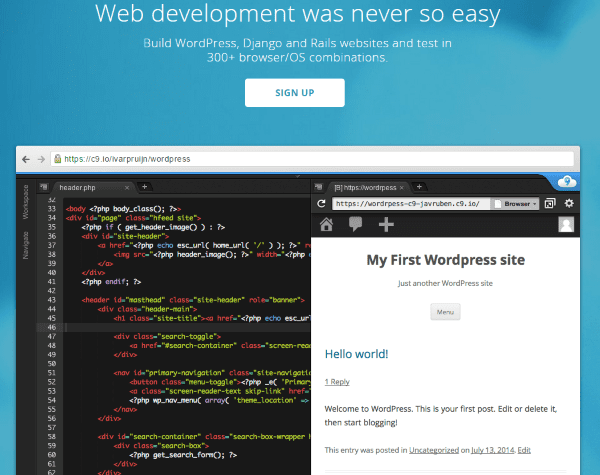This screenshot has width=600, height=475.
Task: Click the Edit link under the post
Action: click(524, 450)
